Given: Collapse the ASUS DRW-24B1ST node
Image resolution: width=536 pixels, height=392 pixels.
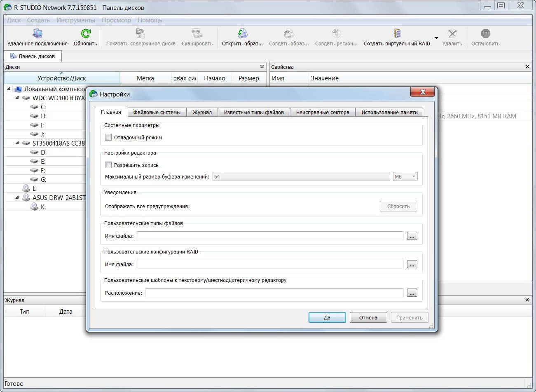Looking at the screenshot, I should (17, 197).
